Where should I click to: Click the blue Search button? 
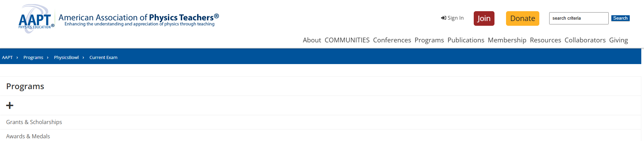620,18
